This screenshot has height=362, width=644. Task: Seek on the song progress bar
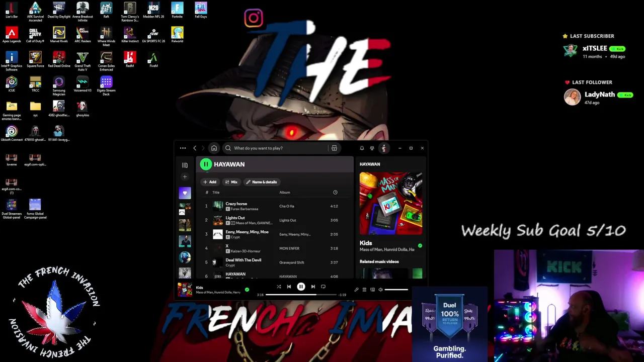[x=301, y=295]
